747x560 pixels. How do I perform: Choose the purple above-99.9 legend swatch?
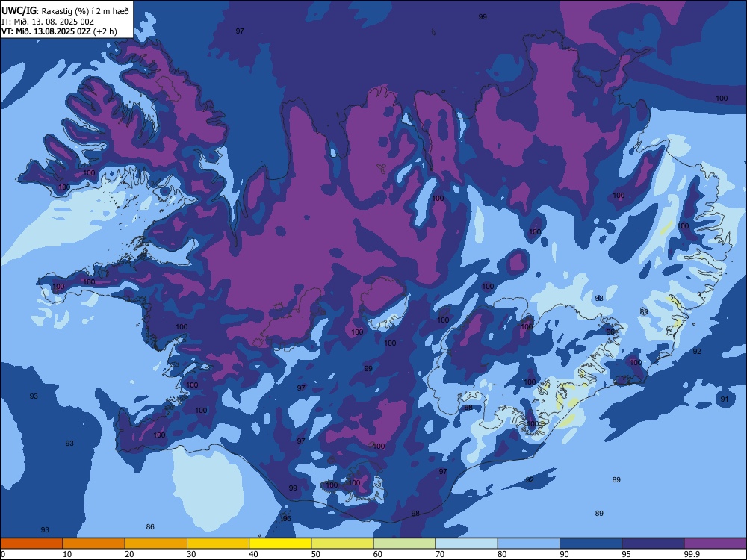pyautogui.click(x=715, y=544)
